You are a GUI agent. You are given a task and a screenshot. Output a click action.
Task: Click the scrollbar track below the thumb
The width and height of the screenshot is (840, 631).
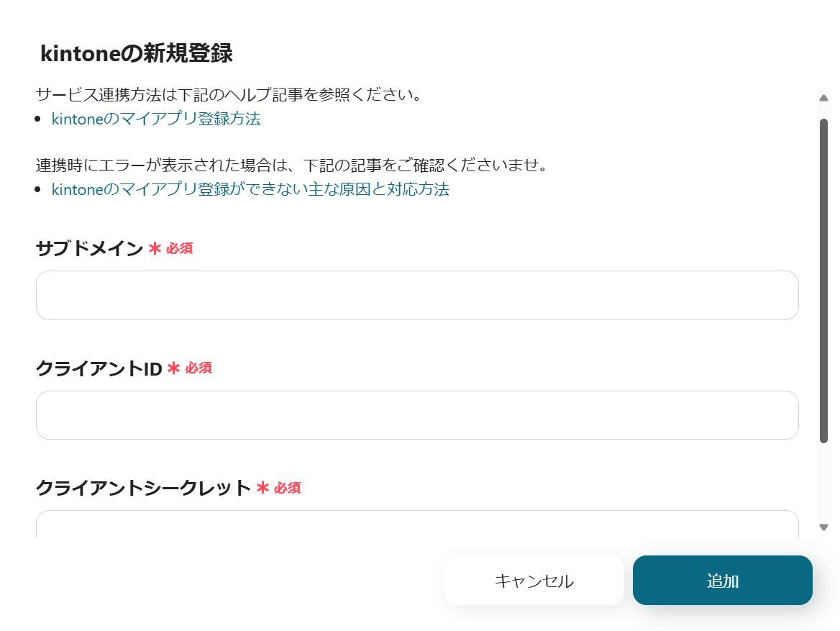[824, 482]
